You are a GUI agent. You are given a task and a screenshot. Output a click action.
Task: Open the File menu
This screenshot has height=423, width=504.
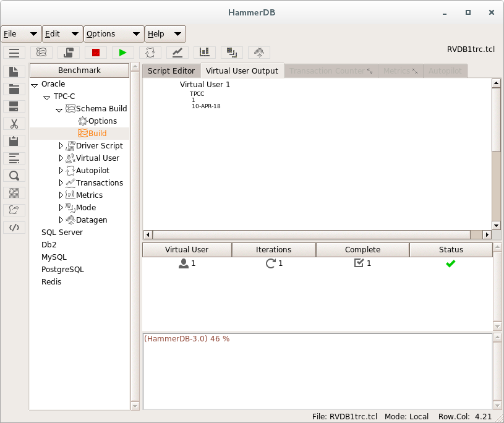tap(21, 34)
